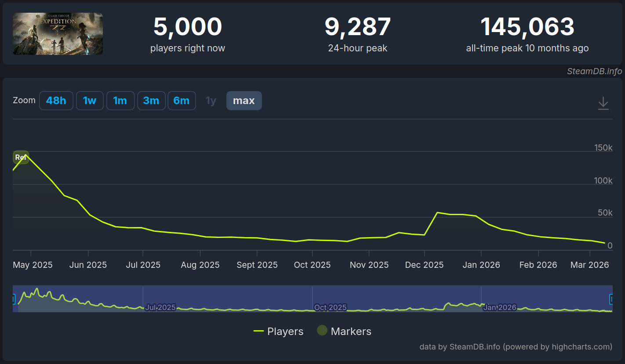Click Jan 2026 in the navigator strip
Image resolution: width=625 pixels, height=364 pixels.
tap(500, 307)
